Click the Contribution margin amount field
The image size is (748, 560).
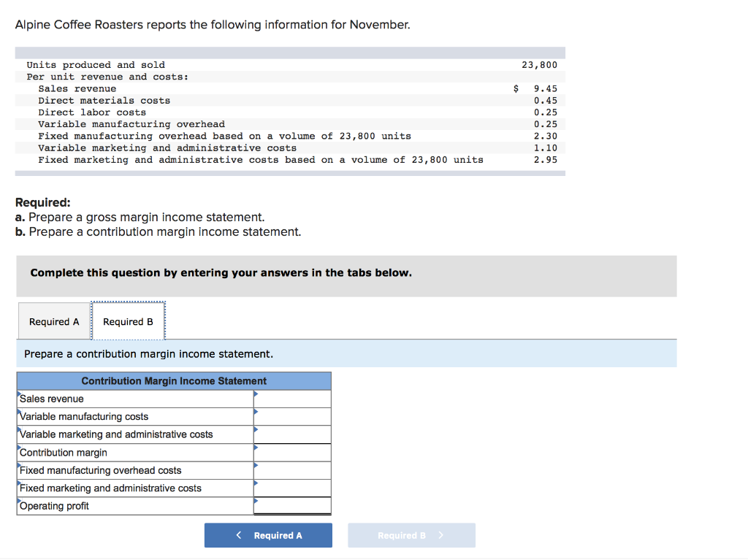[292, 453]
